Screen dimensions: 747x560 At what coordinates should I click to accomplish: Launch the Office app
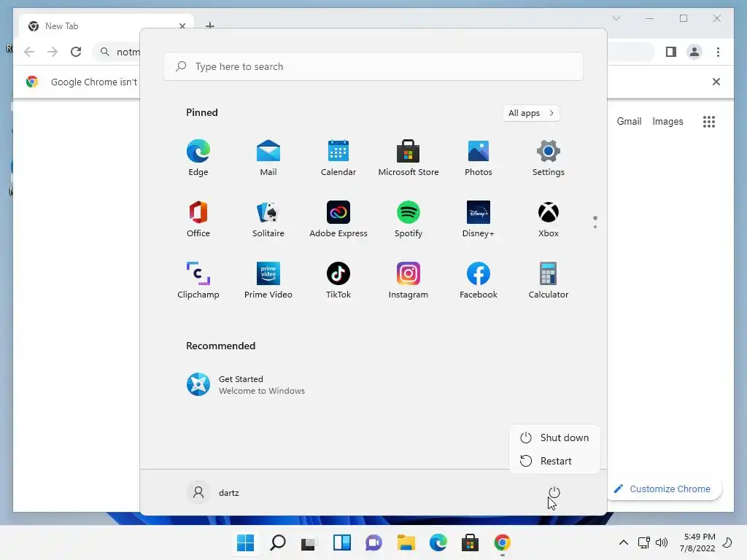tap(198, 219)
